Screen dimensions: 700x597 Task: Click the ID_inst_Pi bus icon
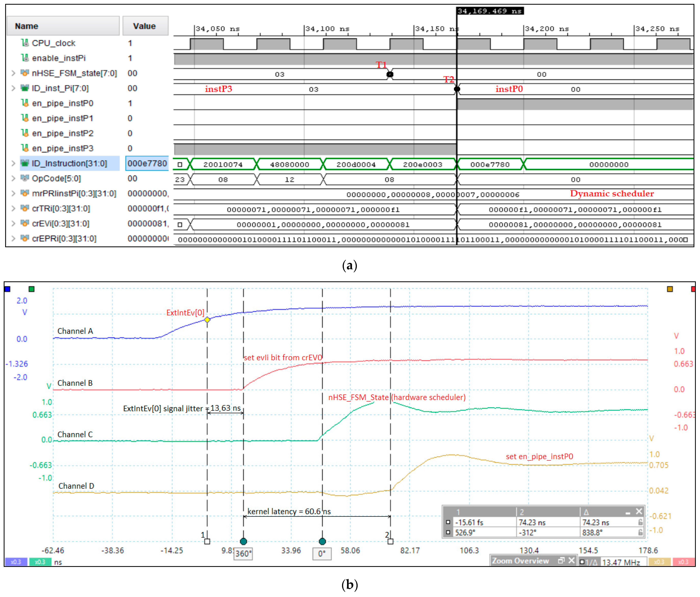[x=25, y=88]
